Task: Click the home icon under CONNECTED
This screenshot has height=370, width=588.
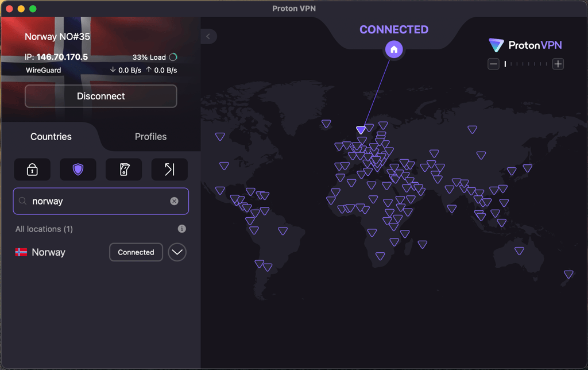Action: point(394,49)
